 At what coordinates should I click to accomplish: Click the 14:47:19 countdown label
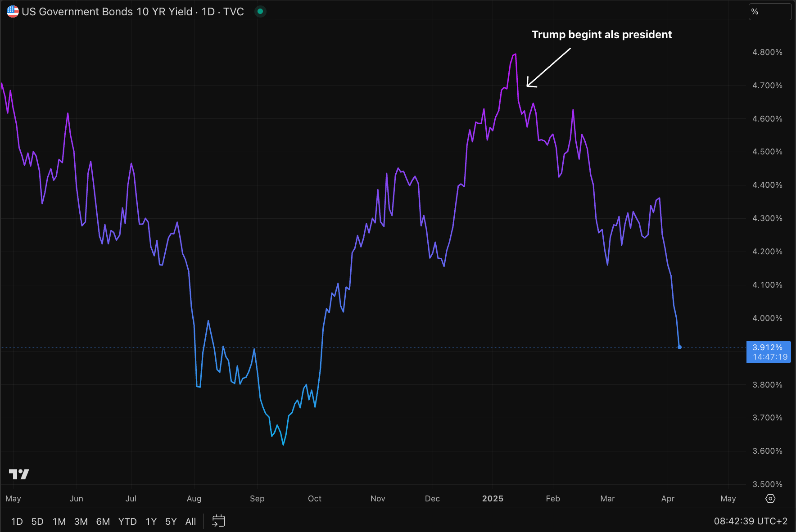click(x=770, y=357)
